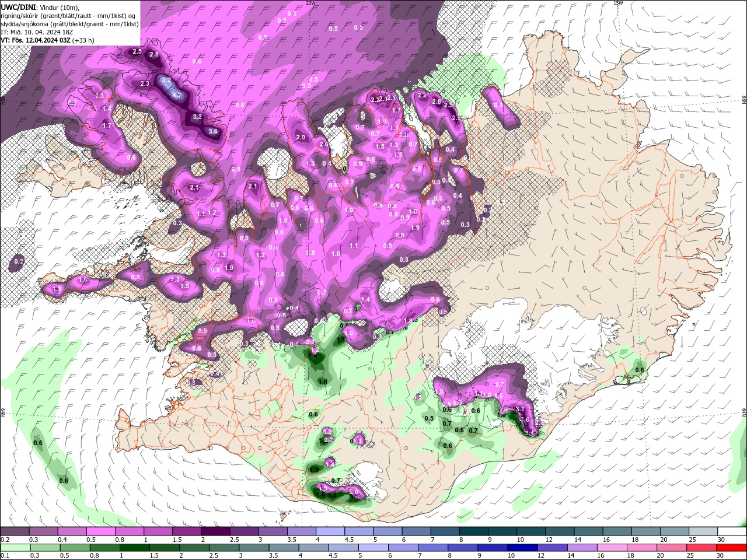Click the '20W' longitude label
The height and width of the screenshot is (560, 747).
click(310, 3)
